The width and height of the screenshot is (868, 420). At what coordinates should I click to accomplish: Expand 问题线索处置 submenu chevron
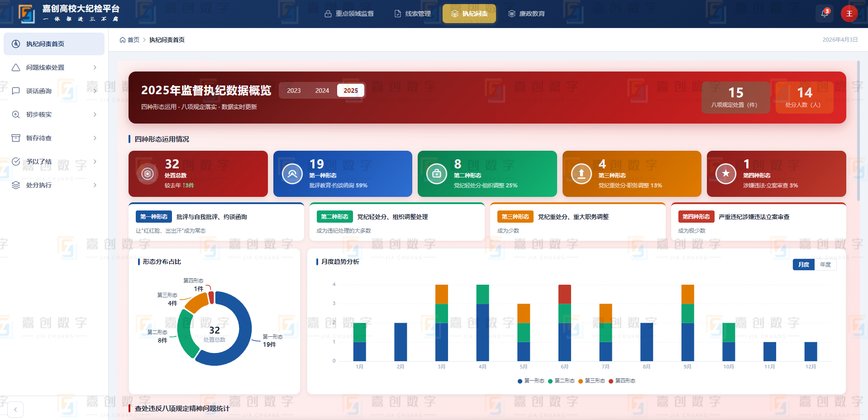pyautogui.click(x=95, y=67)
